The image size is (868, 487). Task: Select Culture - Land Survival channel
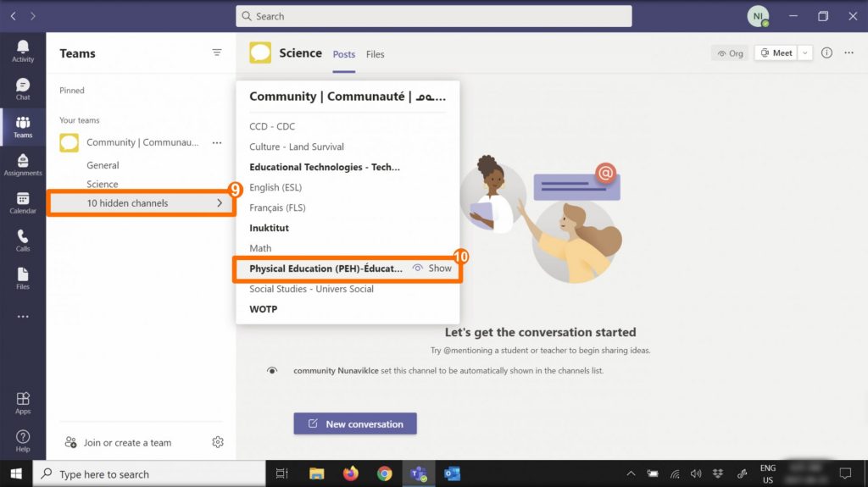(x=296, y=147)
